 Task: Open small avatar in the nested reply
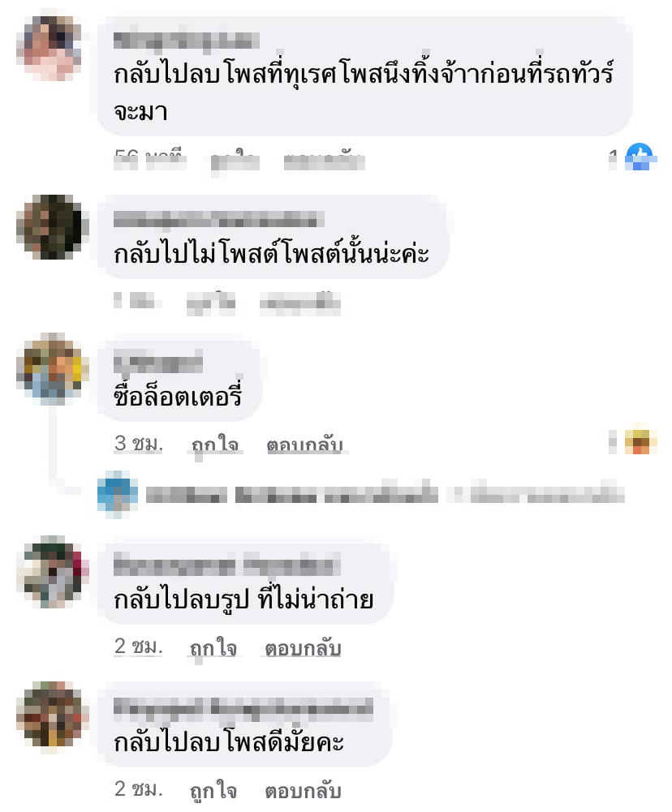(x=118, y=495)
